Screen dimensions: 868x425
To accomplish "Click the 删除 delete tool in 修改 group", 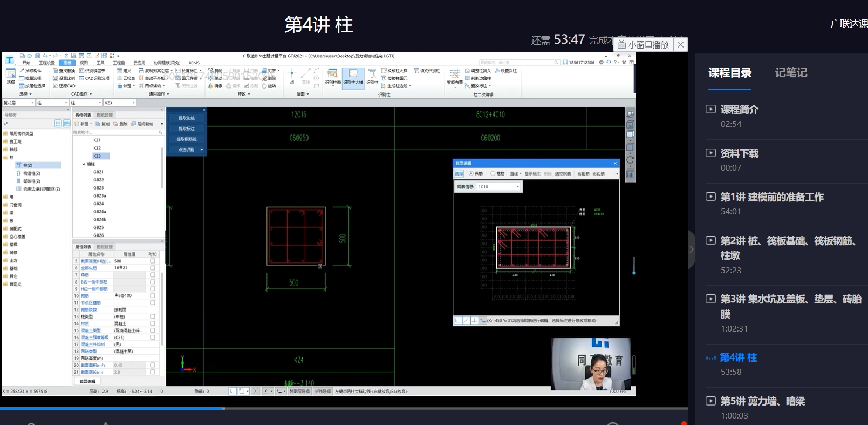I will coord(269,78).
